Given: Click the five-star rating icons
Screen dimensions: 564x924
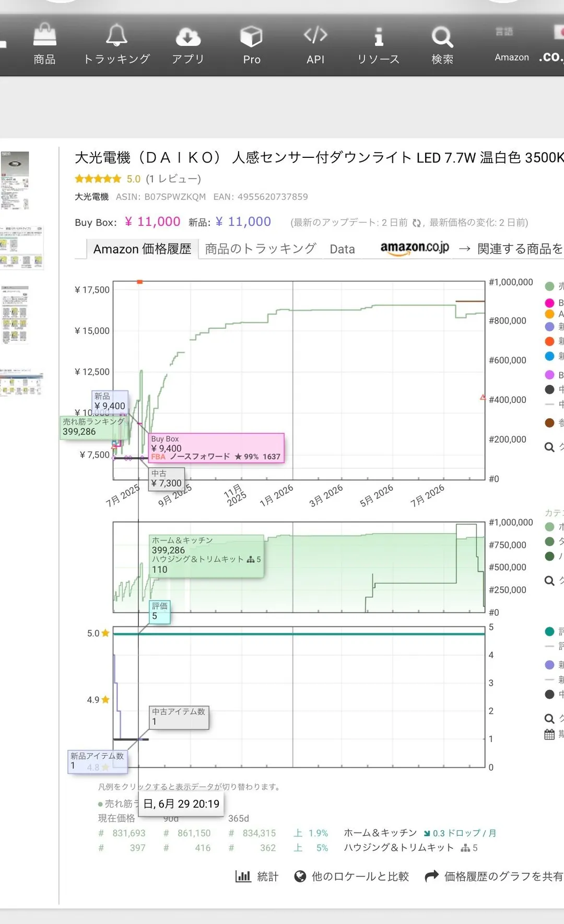Looking at the screenshot, I should coord(98,179).
